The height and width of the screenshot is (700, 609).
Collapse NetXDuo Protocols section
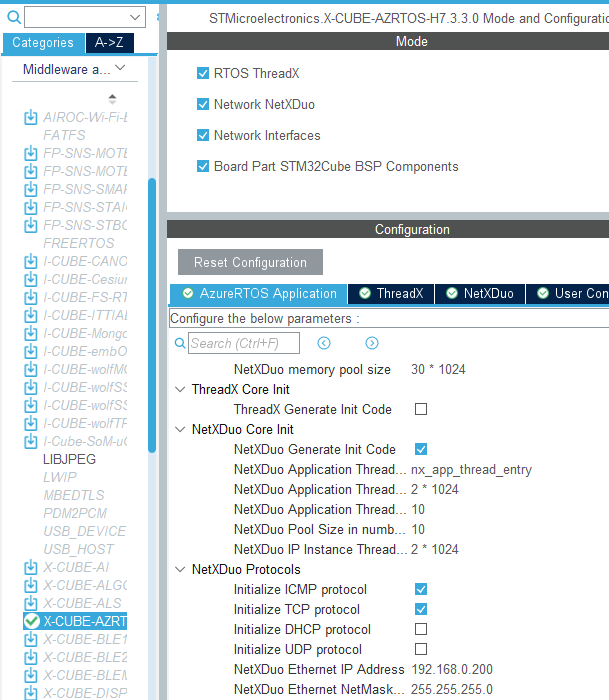coord(180,569)
